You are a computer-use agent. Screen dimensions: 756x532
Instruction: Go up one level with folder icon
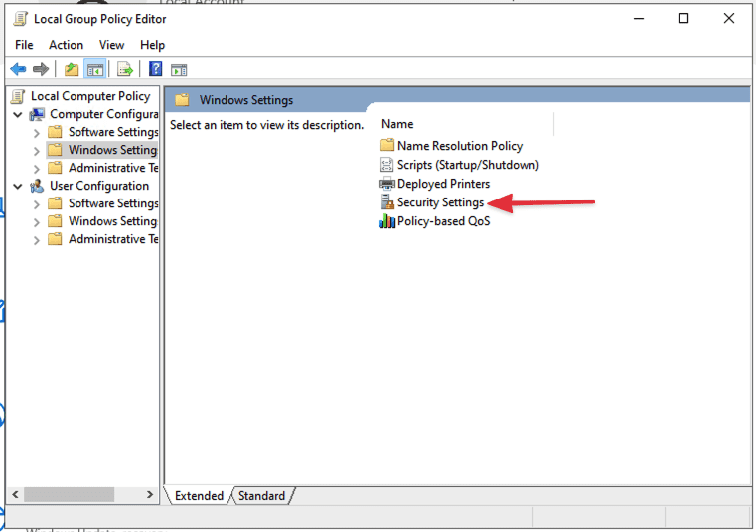(71, 69)
